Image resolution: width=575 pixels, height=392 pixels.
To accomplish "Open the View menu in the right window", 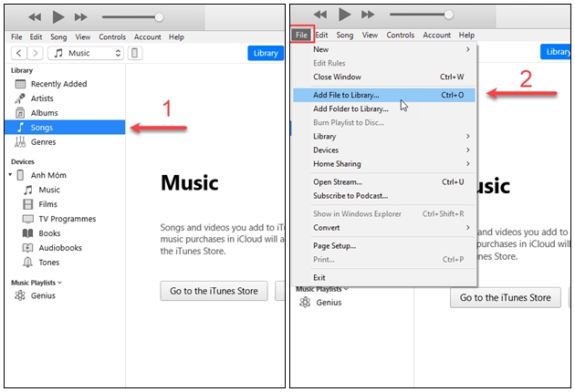I will [370, 35].
